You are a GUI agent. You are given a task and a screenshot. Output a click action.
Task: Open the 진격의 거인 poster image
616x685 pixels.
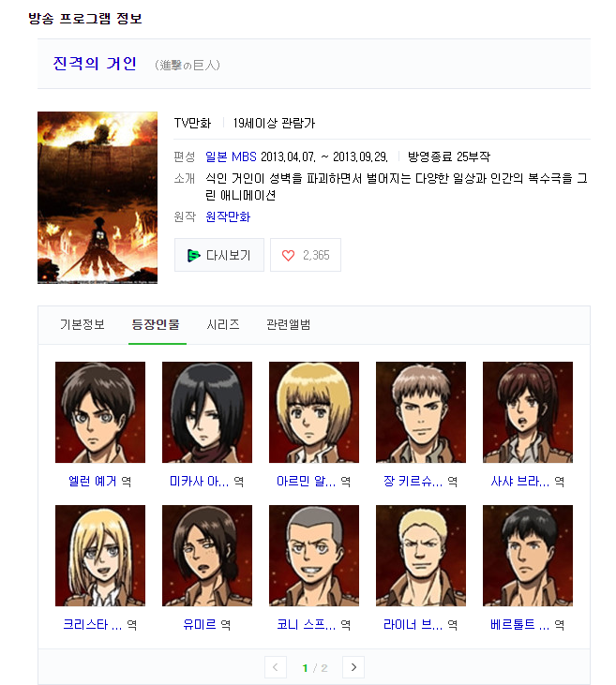tap(98, 198)
